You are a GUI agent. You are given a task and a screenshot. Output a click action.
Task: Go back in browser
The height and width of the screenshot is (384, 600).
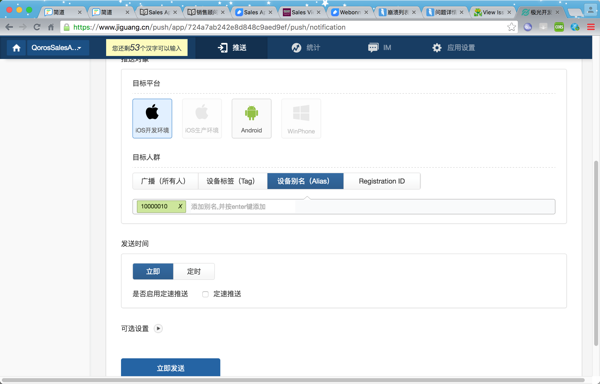click(9, 27)
